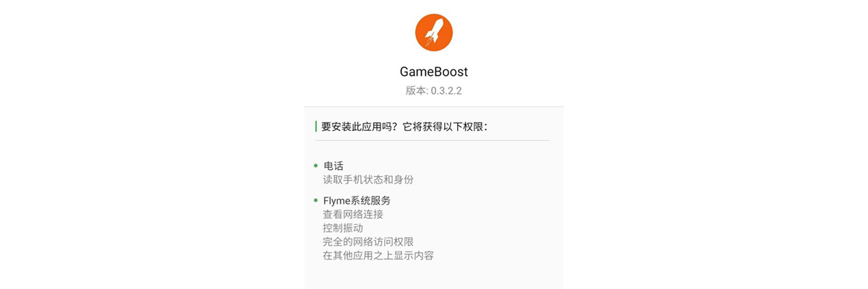Click empty gray area below the permissions list
This screenshot has width=868, height=289.
(x=434, y=277)
